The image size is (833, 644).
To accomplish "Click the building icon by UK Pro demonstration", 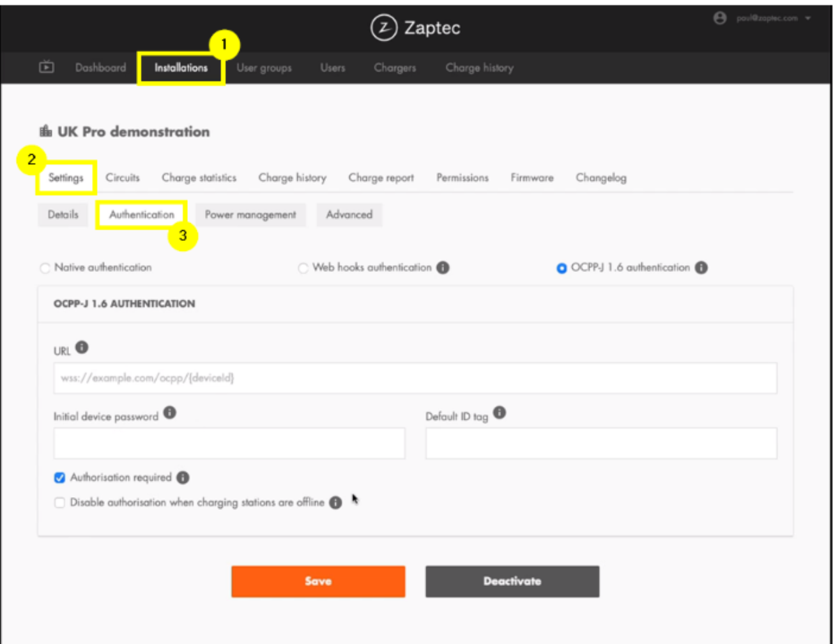I will click(x=45, y=132).
